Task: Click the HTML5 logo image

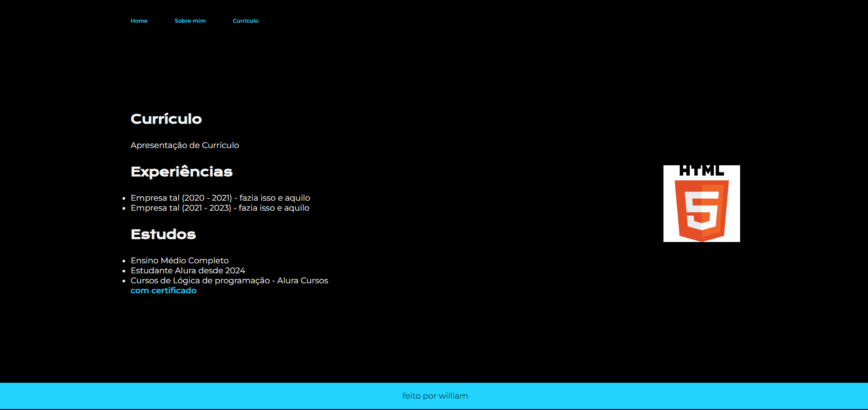Action: (x=702, y=203)
